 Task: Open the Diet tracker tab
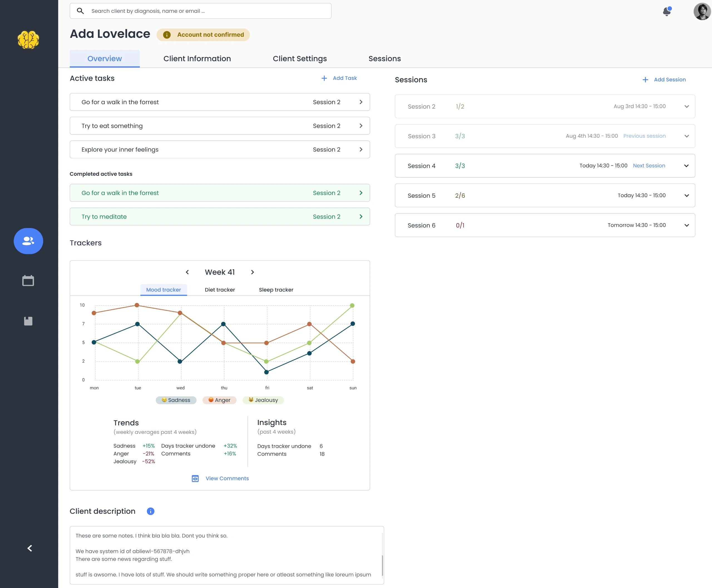219,290
